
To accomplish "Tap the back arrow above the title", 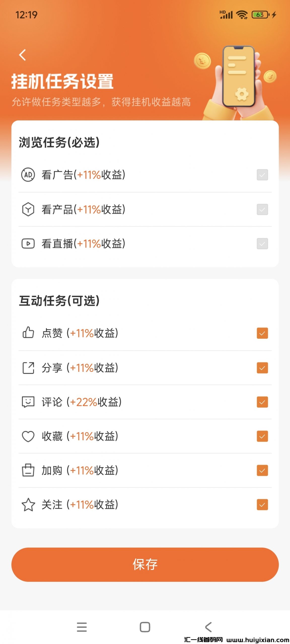I will (23, 55).
